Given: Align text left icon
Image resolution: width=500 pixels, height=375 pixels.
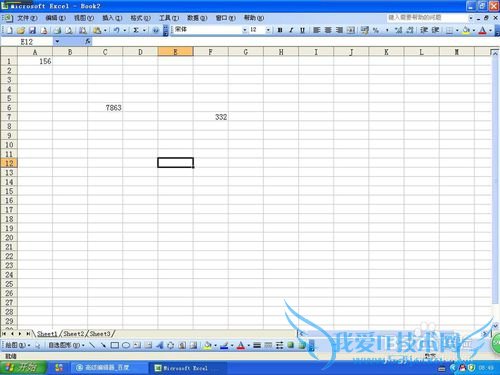Looking at the screenshot, I should point(316,30).
